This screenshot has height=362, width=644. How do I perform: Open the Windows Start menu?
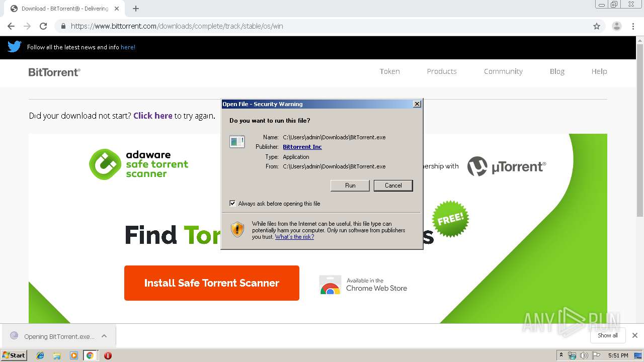pos(14,355)
